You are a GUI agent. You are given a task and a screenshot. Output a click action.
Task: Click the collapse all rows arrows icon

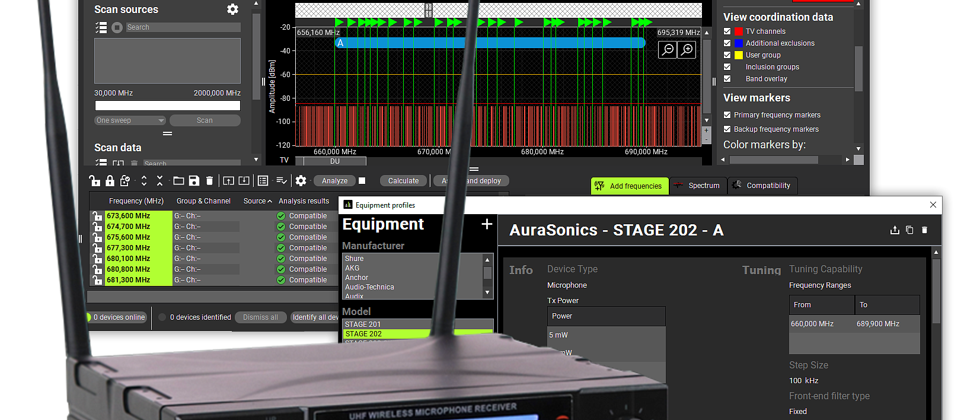pos(159,181)
